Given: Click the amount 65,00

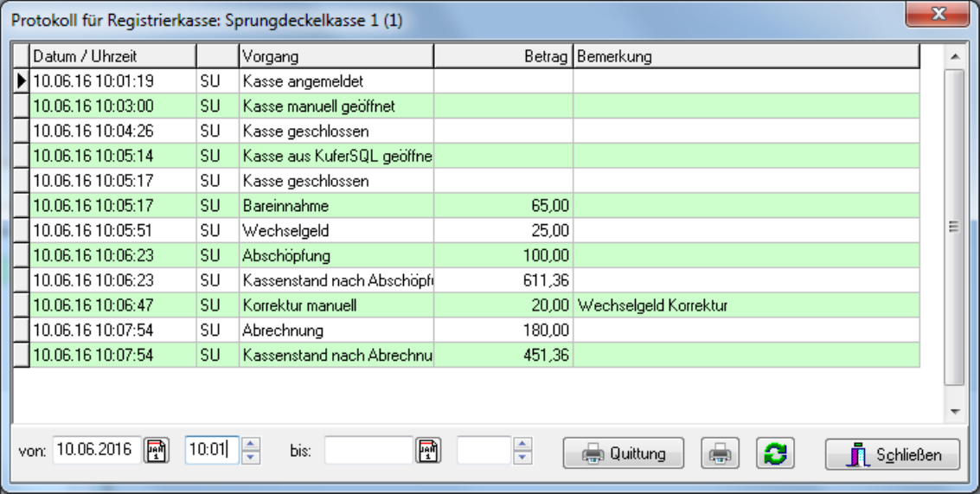Looking at the screenshot, I should 551,206.
